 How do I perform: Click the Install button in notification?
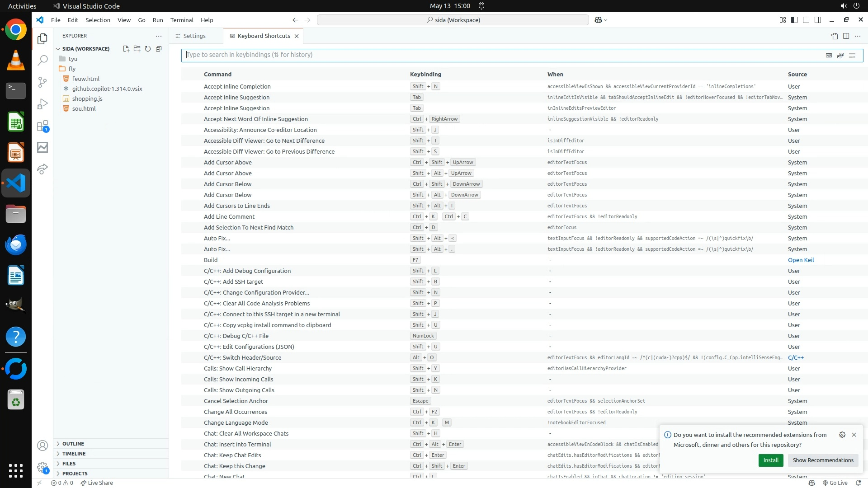click(770, 460)
